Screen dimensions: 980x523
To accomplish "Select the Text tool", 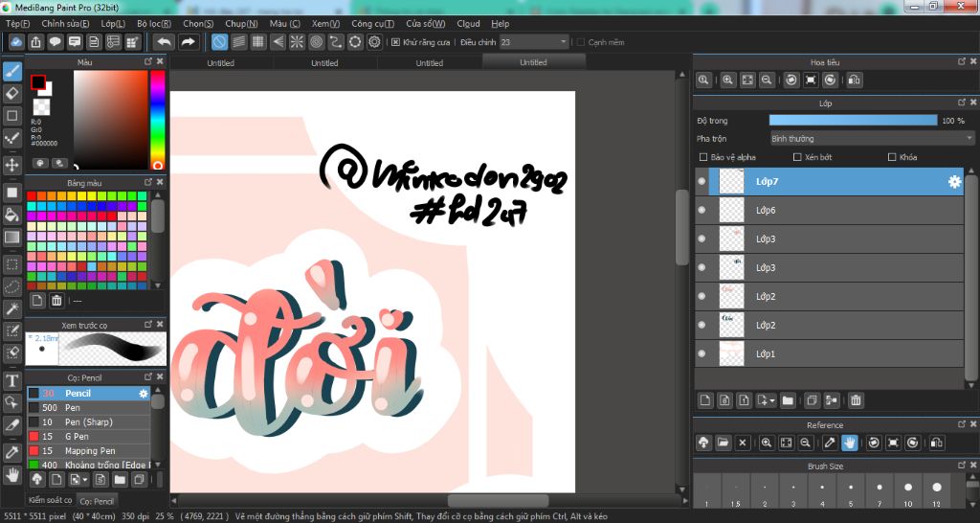I will [x=11, y=380].
